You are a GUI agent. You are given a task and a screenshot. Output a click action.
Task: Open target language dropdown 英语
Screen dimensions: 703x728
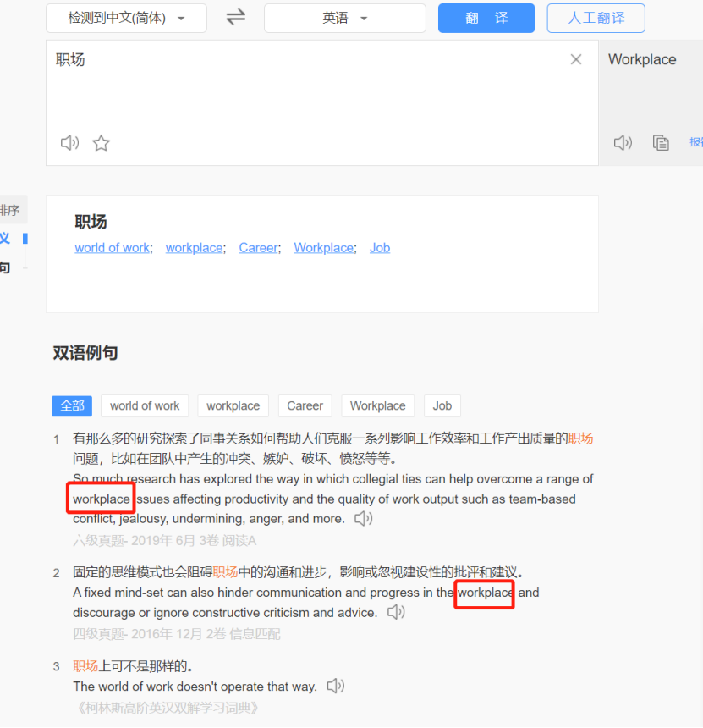click(x=345, y=18)
